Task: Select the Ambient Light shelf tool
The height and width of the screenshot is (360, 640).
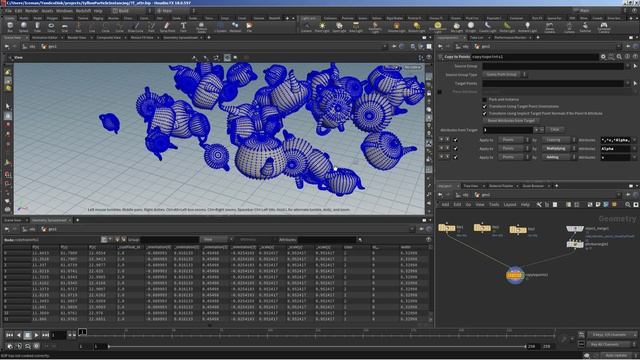Action: (527, 27)
